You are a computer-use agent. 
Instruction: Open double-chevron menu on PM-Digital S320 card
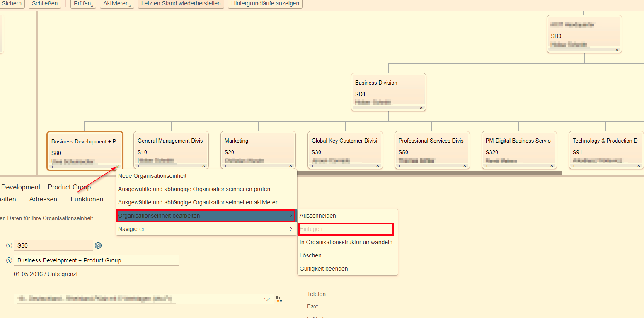(552, 166)
